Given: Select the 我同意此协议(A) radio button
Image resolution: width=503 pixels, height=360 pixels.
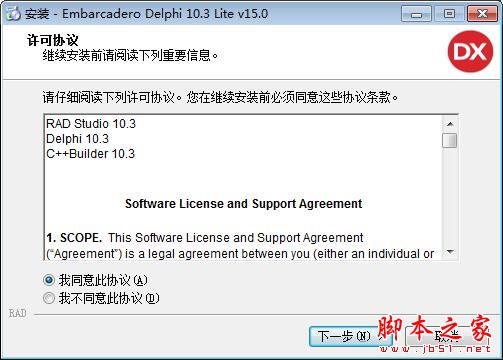Looking at the screenshot, I should [x=49, y=280].
